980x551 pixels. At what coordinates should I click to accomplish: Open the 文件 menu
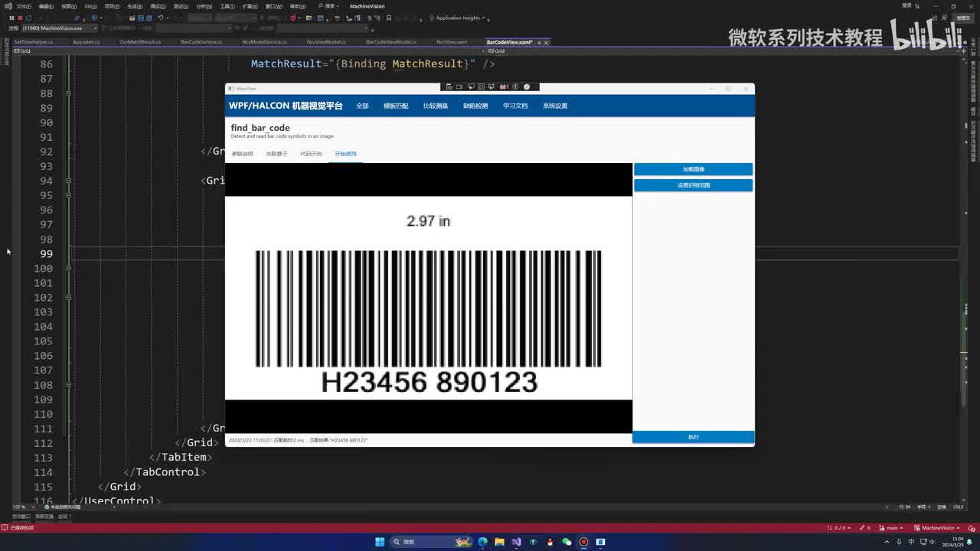(x=24, y=6)
